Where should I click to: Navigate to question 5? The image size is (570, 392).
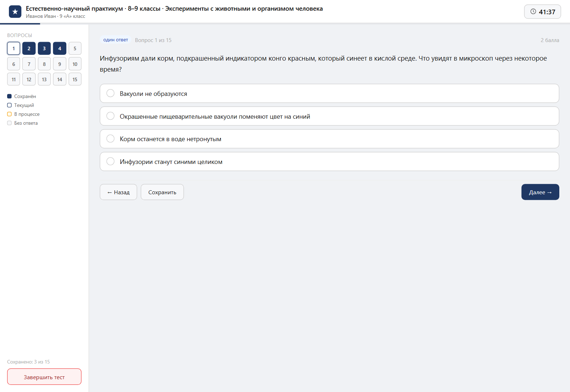pyautogui.click(x=75, y=48)
